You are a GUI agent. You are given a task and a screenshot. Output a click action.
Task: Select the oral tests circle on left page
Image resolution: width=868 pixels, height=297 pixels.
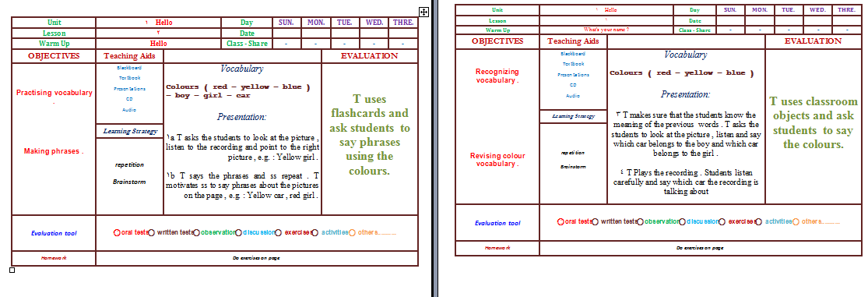coord(117,233)
